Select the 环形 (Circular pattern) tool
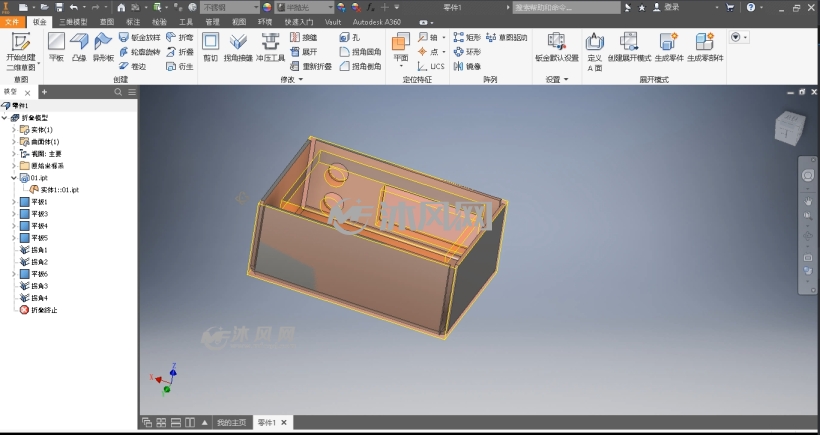 pos(467,52)
